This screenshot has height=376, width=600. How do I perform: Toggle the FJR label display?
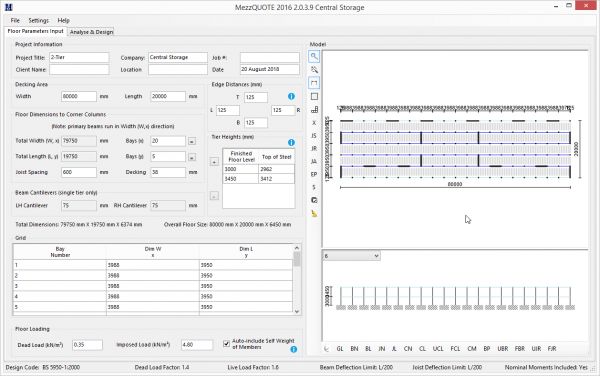(552, 349)
